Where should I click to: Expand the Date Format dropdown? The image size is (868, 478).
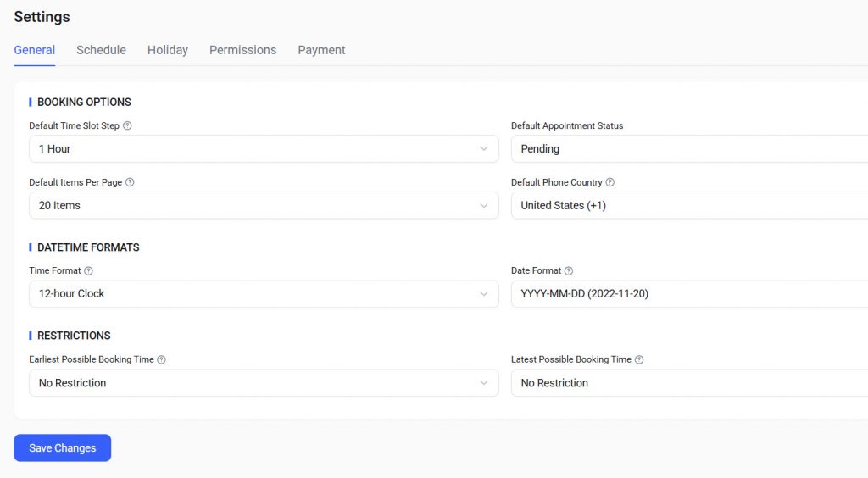click(688, 294)
